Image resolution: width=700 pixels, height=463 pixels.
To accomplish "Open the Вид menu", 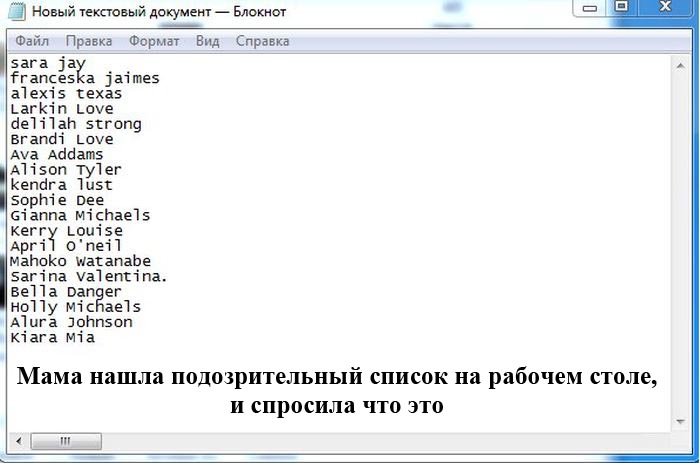I will point(207,41).
